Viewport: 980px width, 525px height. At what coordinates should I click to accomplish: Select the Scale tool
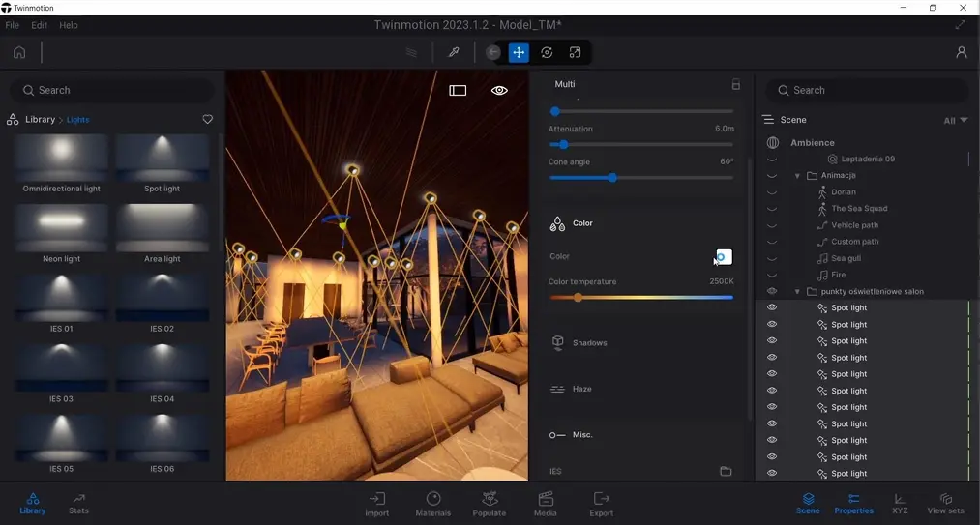[575, 52]
